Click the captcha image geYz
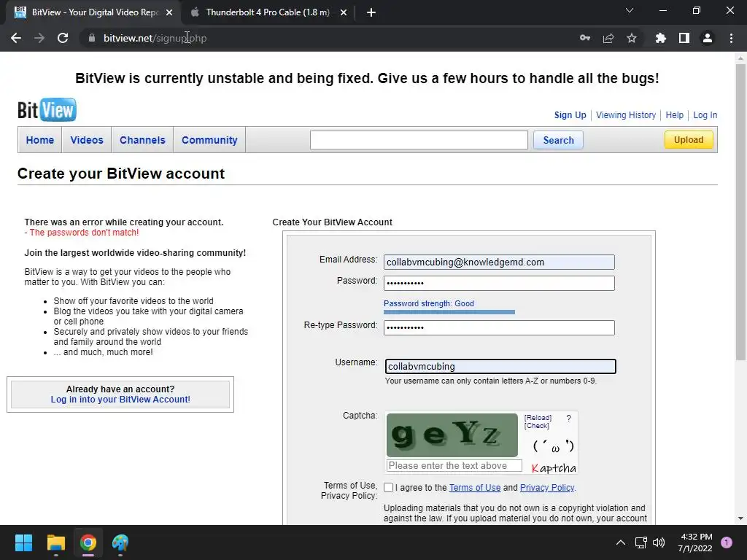Image resolution: width=747 pixels, height=560 pixels. (452, 435)
